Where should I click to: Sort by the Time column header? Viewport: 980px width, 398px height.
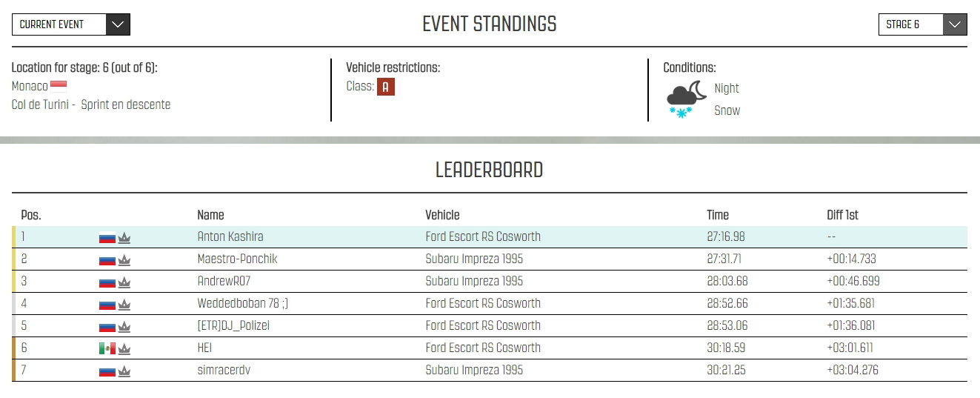(x=718, y=215)
